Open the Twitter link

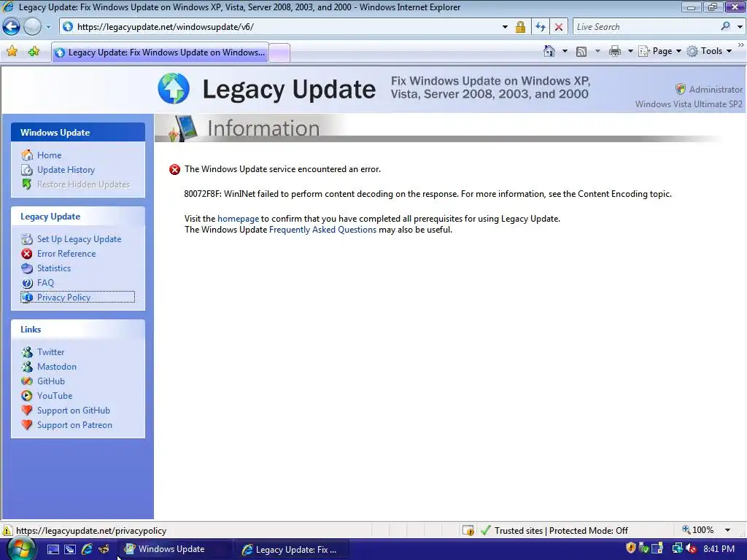click(x=50, y=352)
